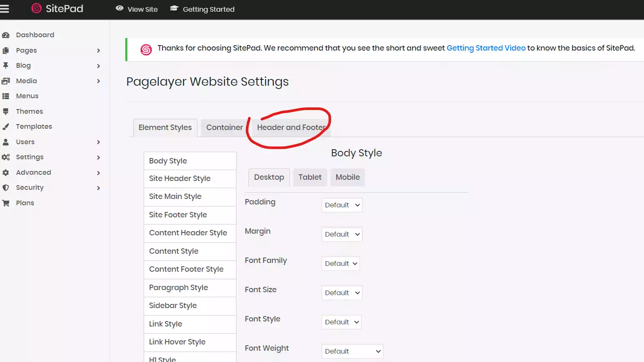Select Content Header Style

[190, 233]
